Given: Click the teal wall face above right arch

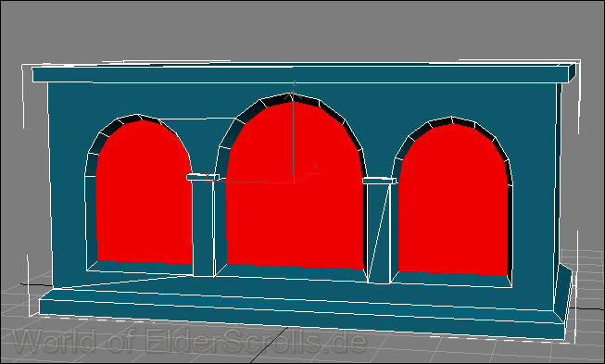Looking at the screenshot, I should tap(455, 100).
